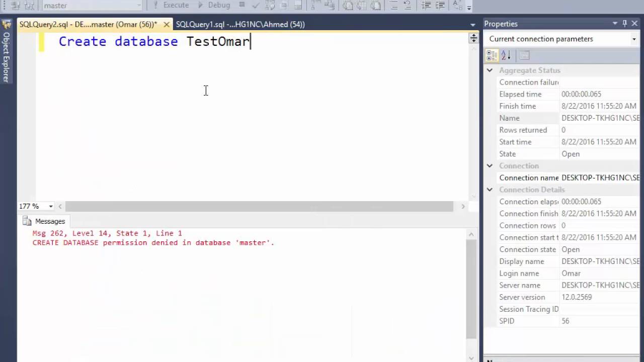This screenshot has height=362, width=644.
Task: Start the Debug toolbar command
Action: 213,5
